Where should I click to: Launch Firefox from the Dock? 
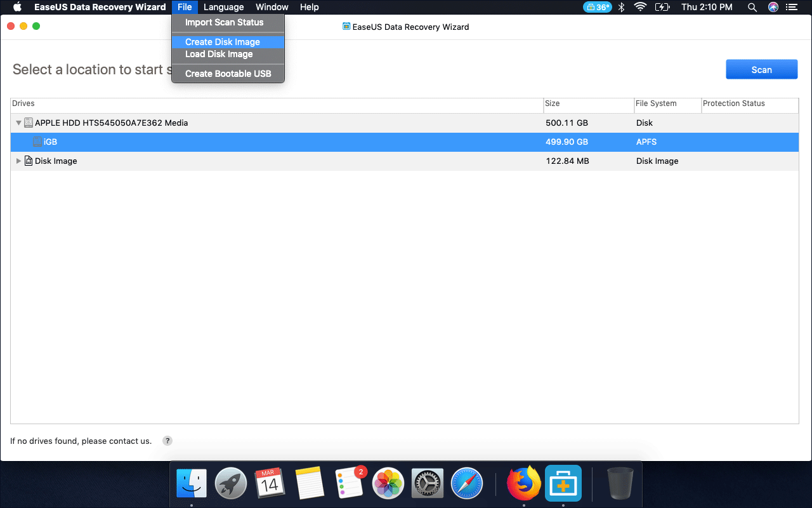pos(523,483)
